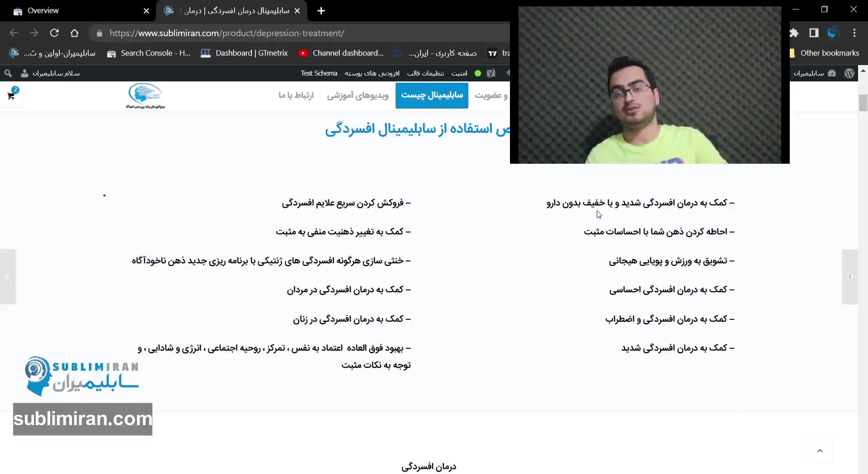Go to next product using right arrow

[849, 277]
